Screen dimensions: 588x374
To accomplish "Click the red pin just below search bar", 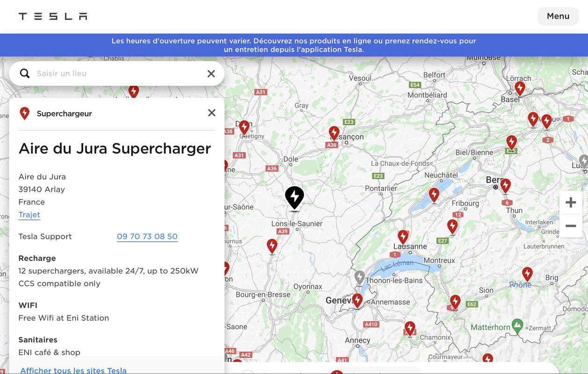I will click(134, 91).
